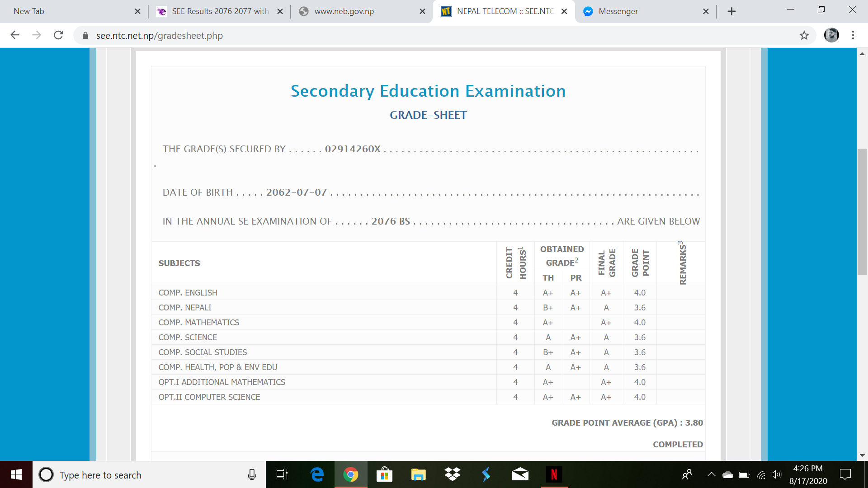The width and height of the screenshot is (868, 488).
Task: Click the address bar URL
Action: (159, 36)
